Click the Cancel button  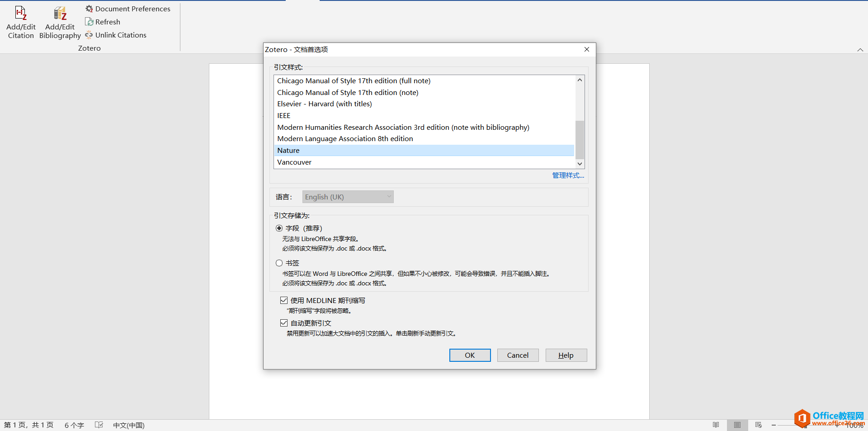tap(518, 355)
